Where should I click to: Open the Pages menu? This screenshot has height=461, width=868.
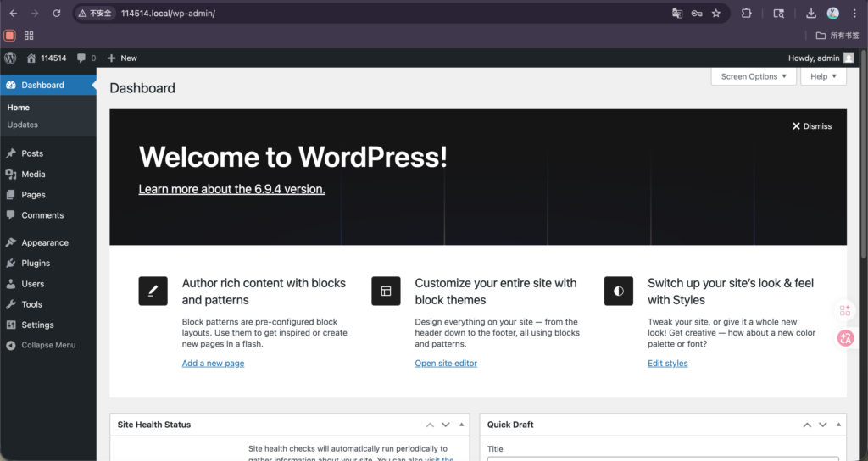click(x=48, y=194)
